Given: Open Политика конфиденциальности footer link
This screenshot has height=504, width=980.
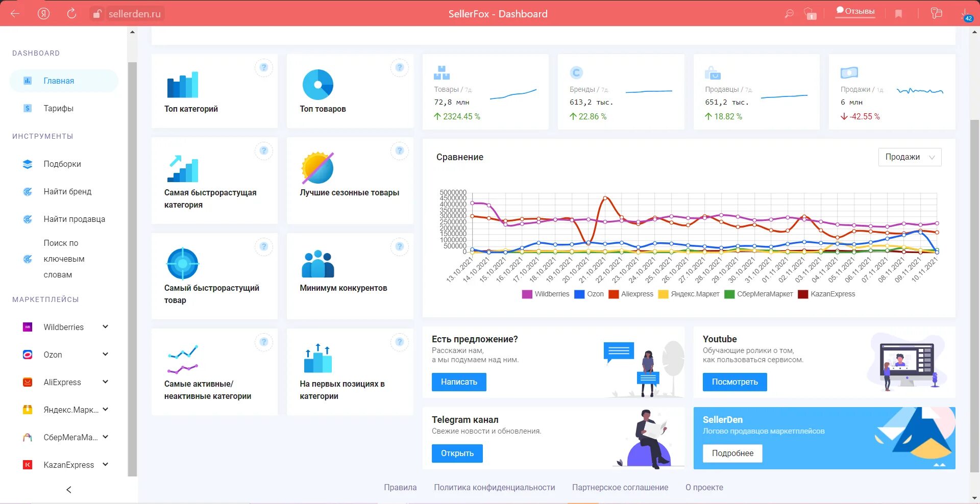Looking at the screenshot, I should click(x=495, y=488).
